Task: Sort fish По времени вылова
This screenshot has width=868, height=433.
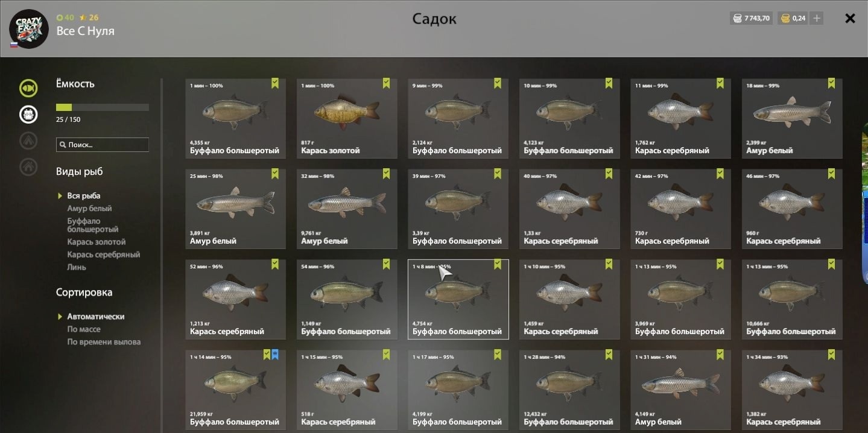Action: click(104, 342)
